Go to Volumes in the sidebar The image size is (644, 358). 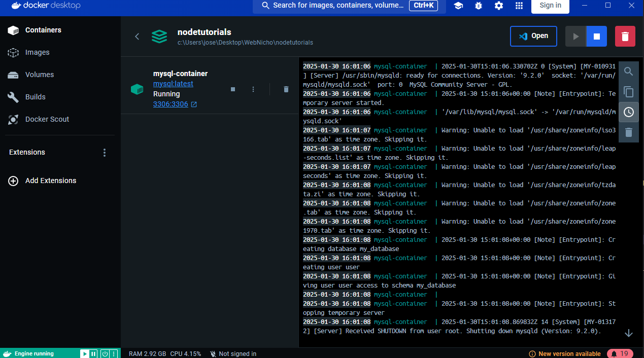coord(60,75)
